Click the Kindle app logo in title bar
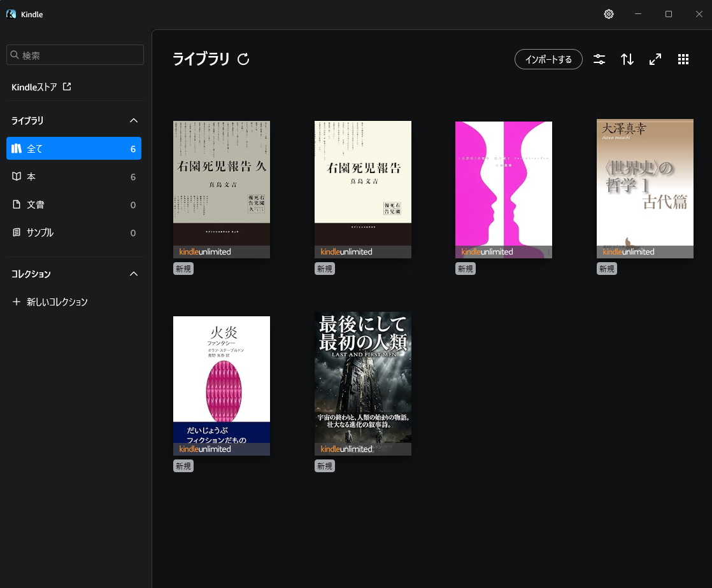712x588 pixels. tap(11, 14)
